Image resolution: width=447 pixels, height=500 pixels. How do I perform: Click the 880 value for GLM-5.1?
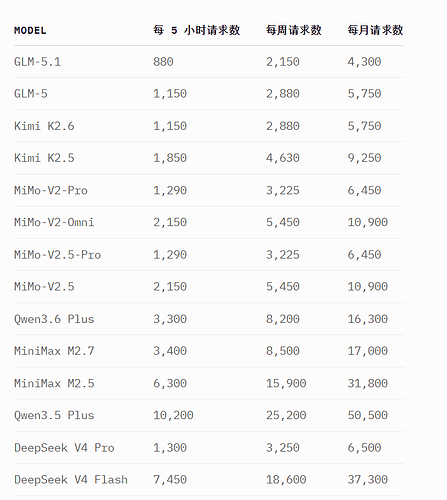tap(163, 62)
